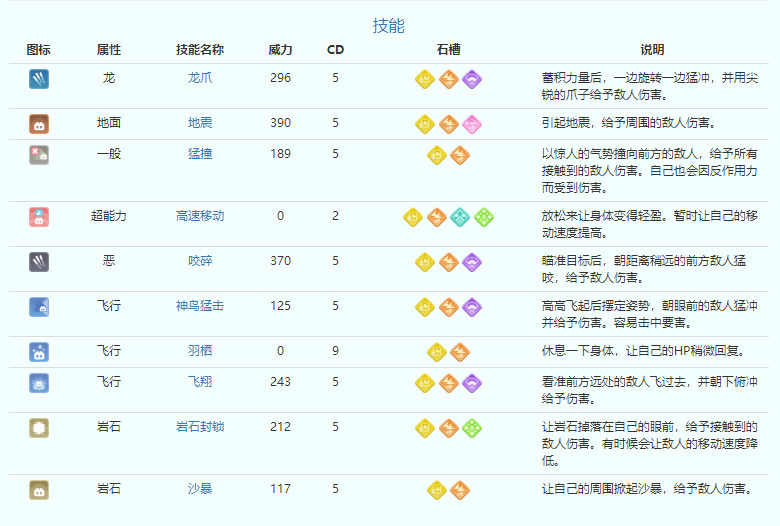Click the skill icon for 沙暴

click(x=39, y=490)
